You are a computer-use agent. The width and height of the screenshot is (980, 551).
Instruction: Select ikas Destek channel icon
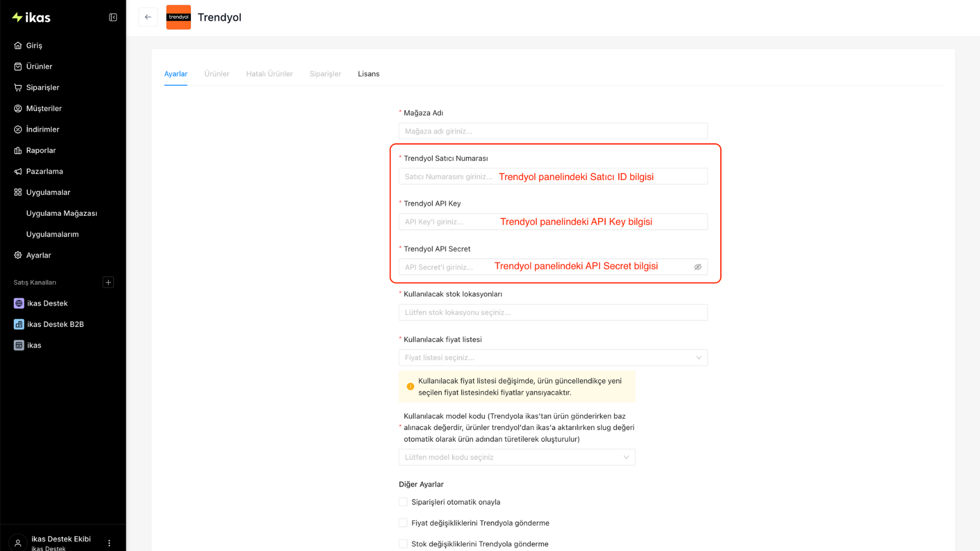[x=19, y=304]
